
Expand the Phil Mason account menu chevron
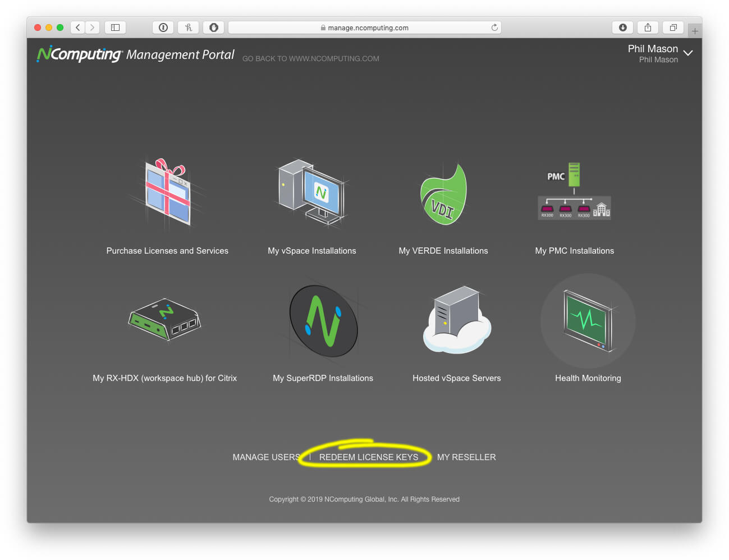click(688, 53)
